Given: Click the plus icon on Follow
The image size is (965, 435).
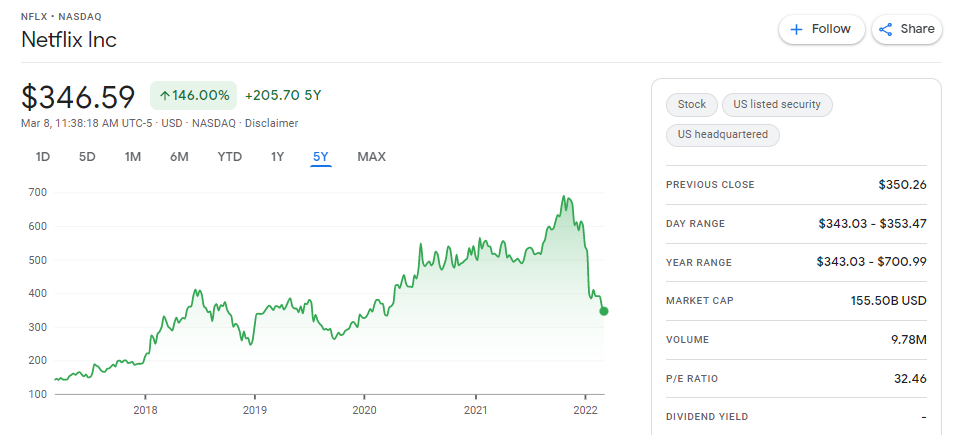Looking at the screenshot, I should [x=796, y=30].
